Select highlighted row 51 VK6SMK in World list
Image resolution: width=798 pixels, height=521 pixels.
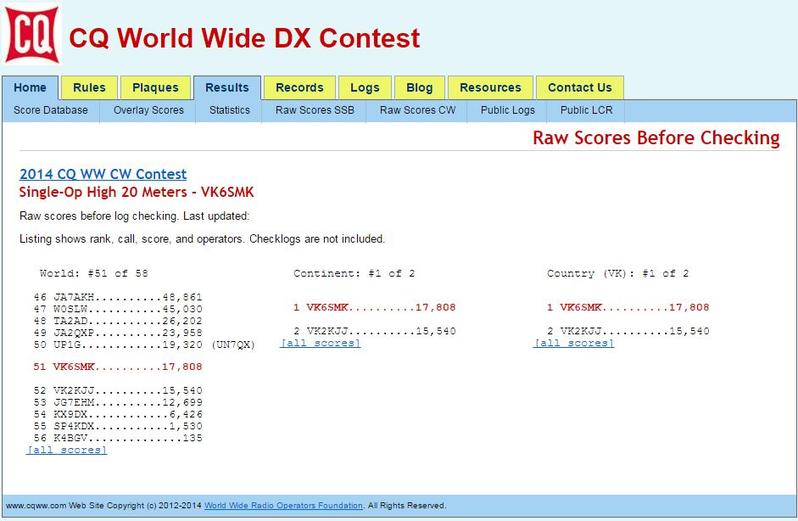pyautogui.click(x=118, y=367)
